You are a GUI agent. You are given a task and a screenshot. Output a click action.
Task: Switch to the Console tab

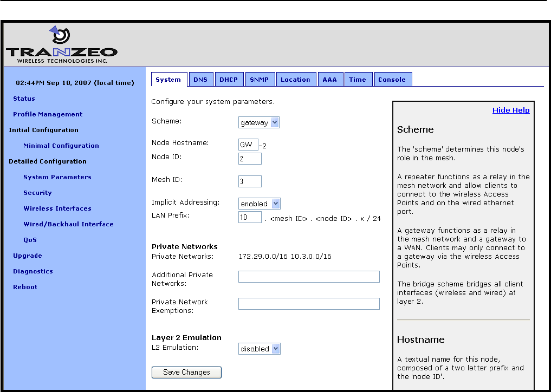pos(392,80)
